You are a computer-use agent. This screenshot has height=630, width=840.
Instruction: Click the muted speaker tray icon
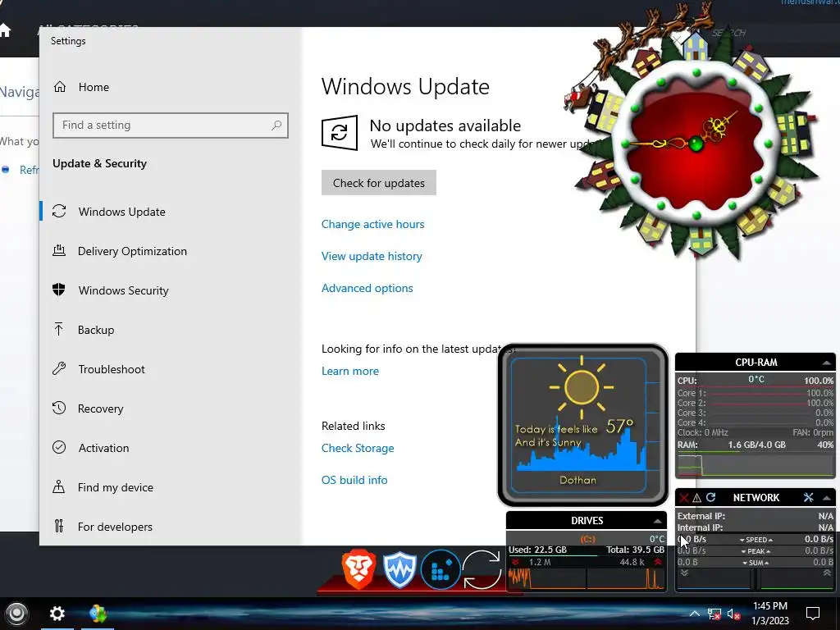coord(734,614)
